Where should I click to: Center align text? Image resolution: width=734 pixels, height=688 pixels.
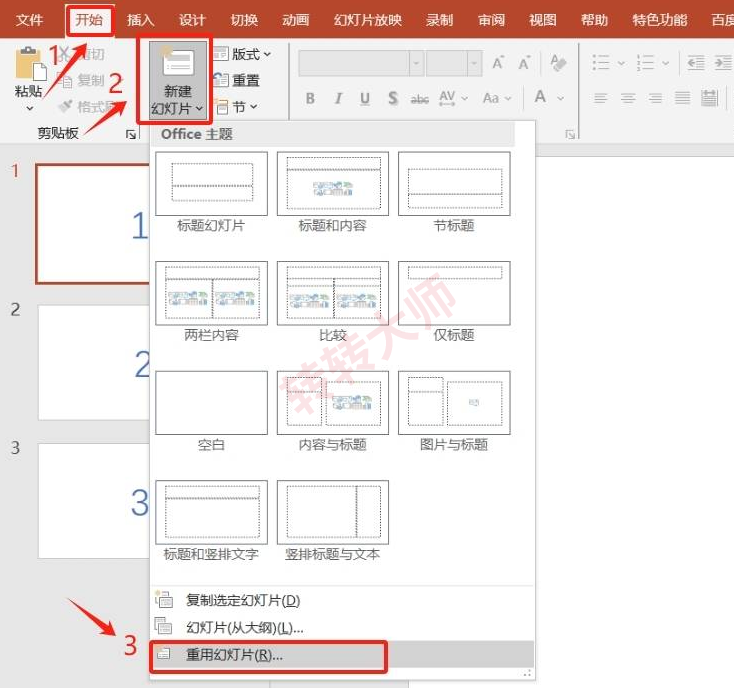click(628, 98)
